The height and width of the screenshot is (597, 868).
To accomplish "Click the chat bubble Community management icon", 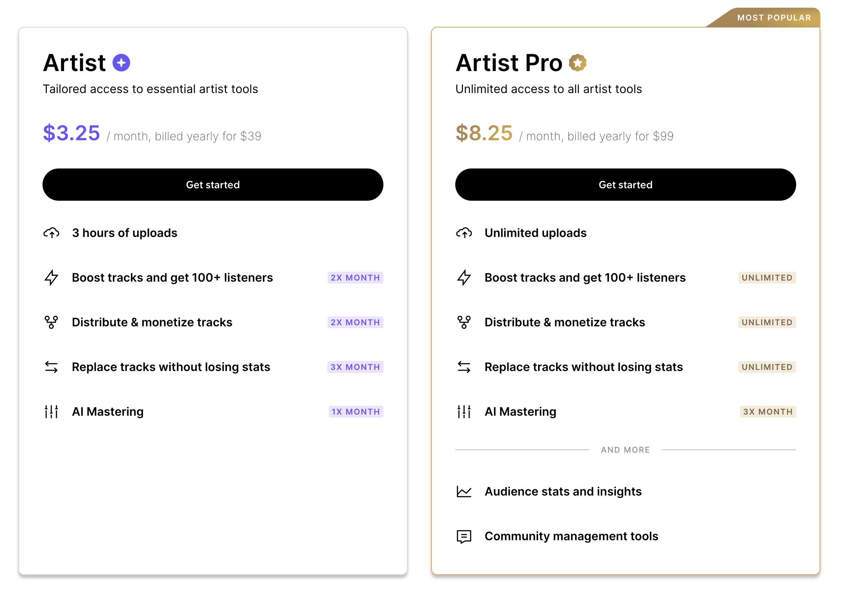I will click(x=464, y=536).
